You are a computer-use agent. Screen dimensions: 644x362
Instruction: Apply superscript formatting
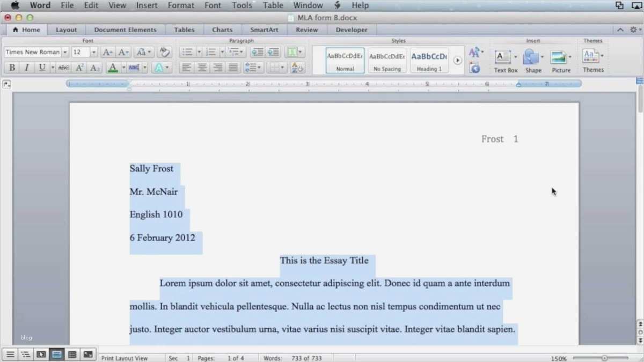79,67
